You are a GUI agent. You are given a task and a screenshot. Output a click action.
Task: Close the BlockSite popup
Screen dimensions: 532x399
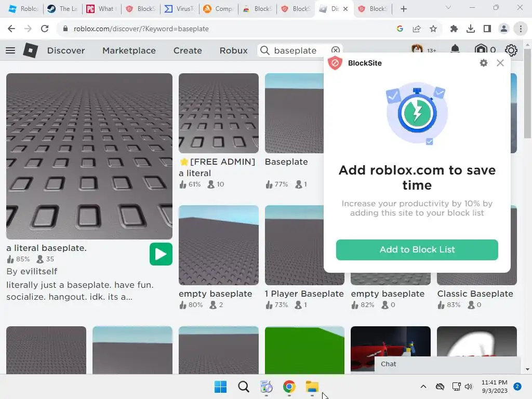[500, 63]
